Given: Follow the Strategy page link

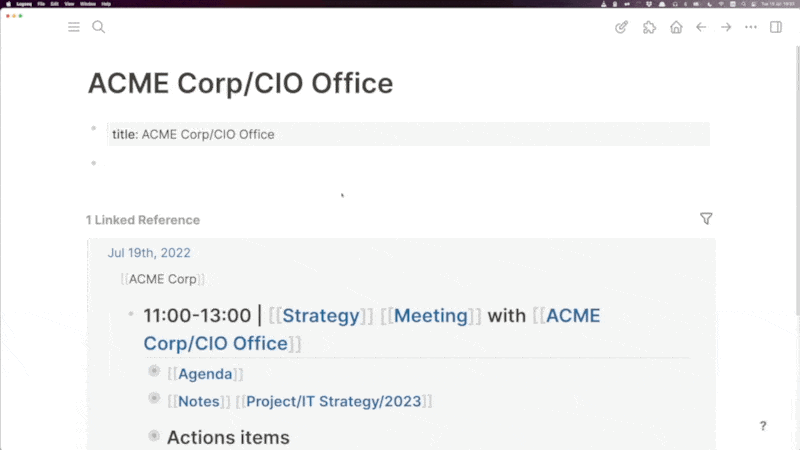Looking at the screenshot, I should click(321, 316).
